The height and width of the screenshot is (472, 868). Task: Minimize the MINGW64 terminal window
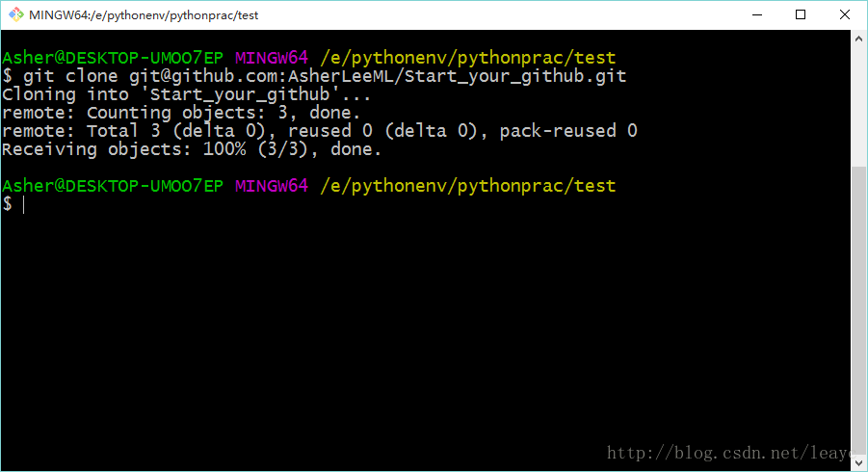(757, 15)
